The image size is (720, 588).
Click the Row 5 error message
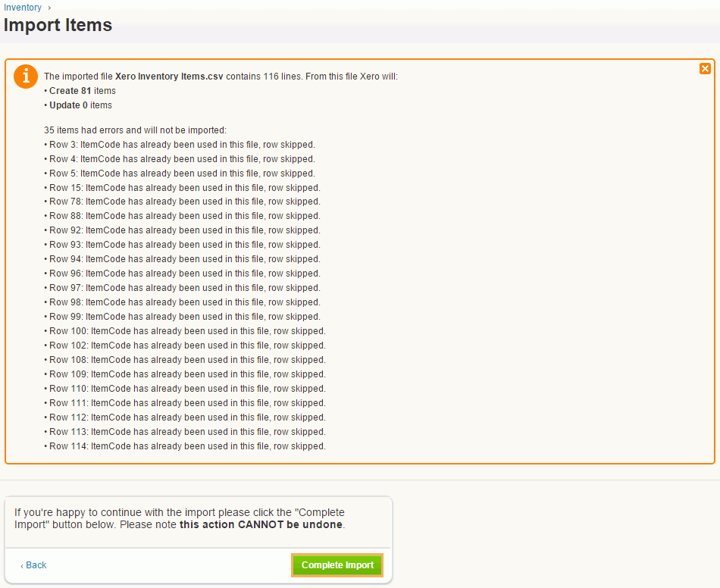[x=180, y=174]
